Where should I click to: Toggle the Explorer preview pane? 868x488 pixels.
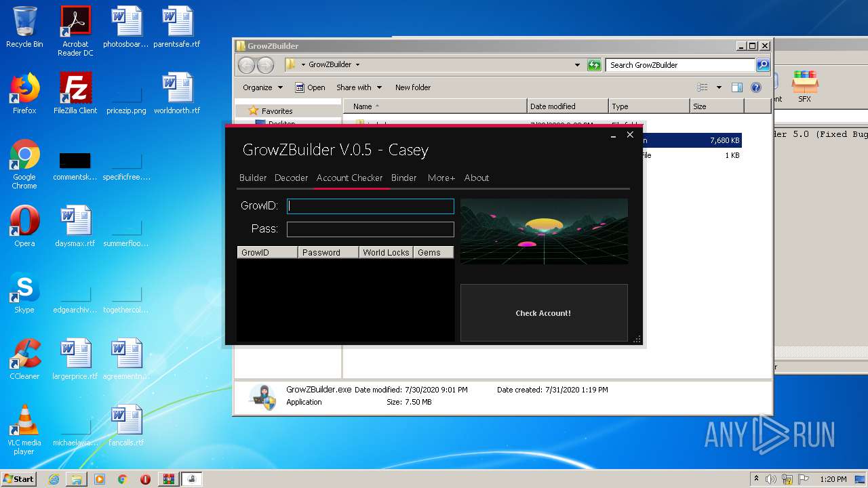737,87
